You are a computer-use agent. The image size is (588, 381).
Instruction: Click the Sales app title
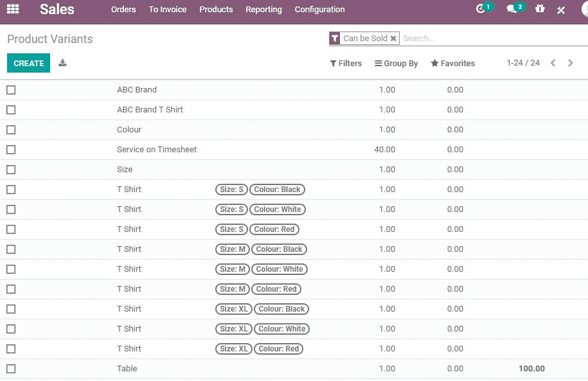(x=57, y=10)
